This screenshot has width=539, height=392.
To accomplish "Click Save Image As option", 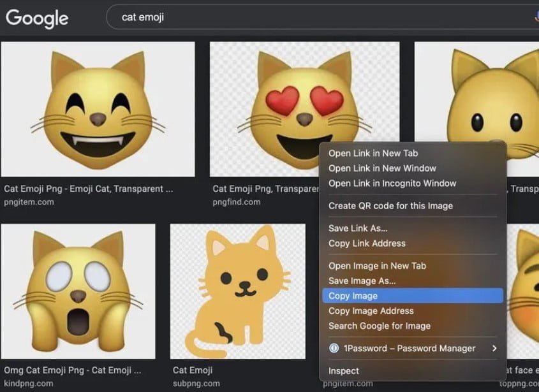I will [362, 280].
